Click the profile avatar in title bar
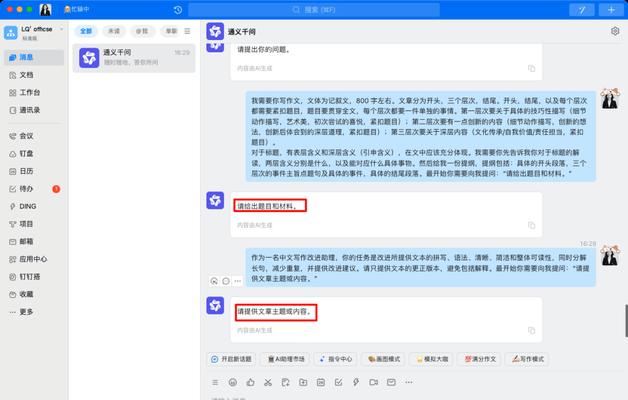The height and width of the screenshot is (400, 628). tap(45, 10)
